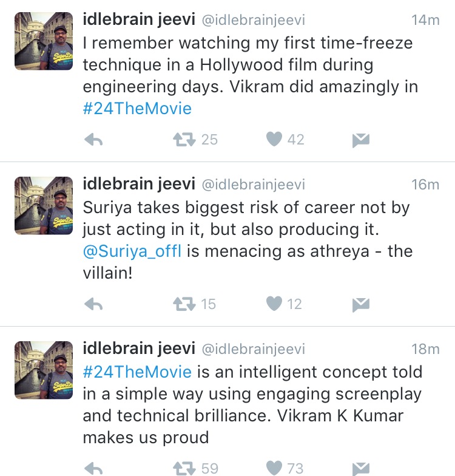Reply to the intelligent concept tweet

click(93, 468)
